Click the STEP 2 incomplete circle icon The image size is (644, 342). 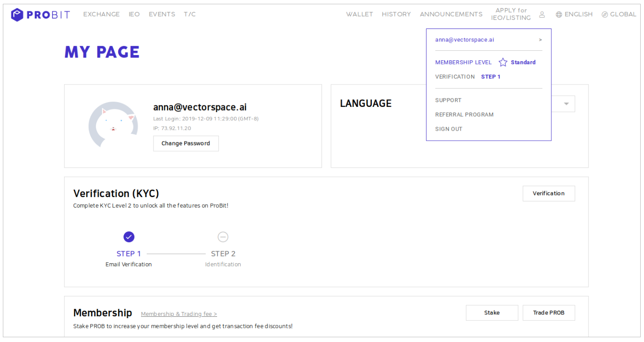tap(223, 237)
